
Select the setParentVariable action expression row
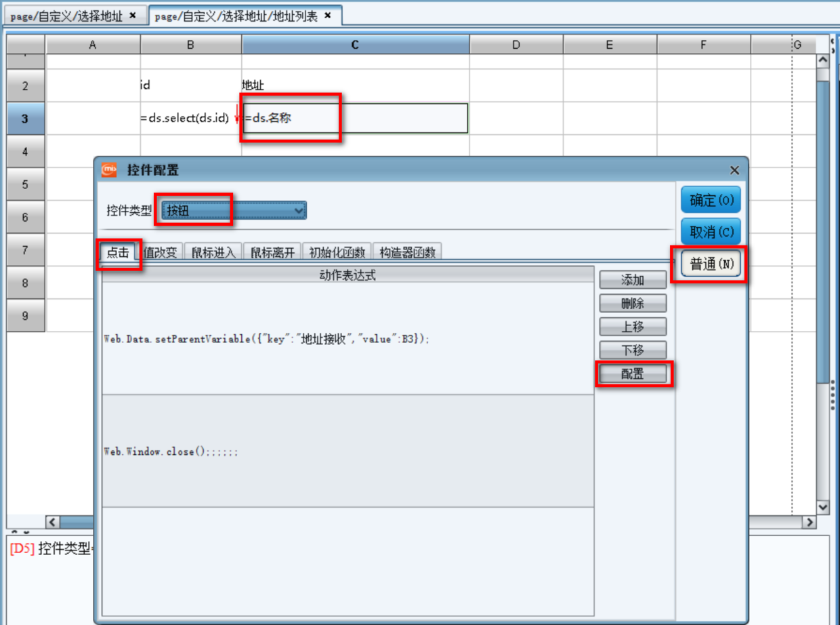348,339
